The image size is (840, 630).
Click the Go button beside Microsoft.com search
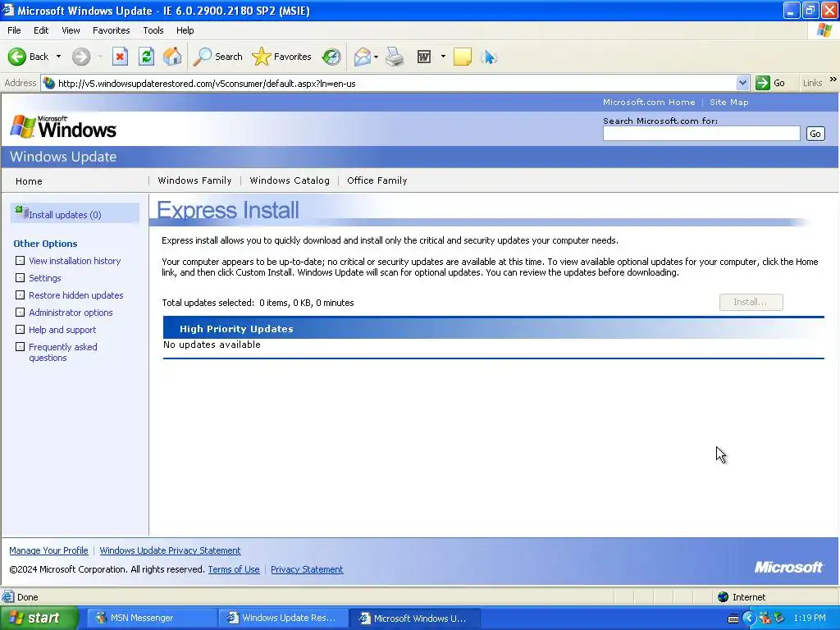815,134
